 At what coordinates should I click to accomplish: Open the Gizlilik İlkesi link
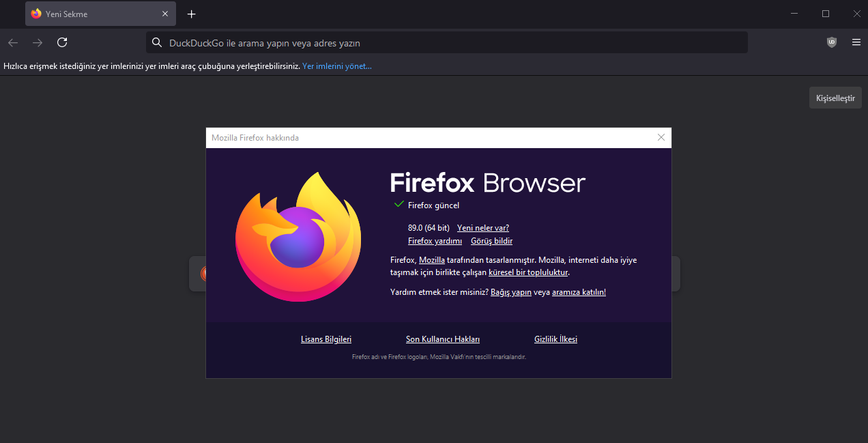555,339
